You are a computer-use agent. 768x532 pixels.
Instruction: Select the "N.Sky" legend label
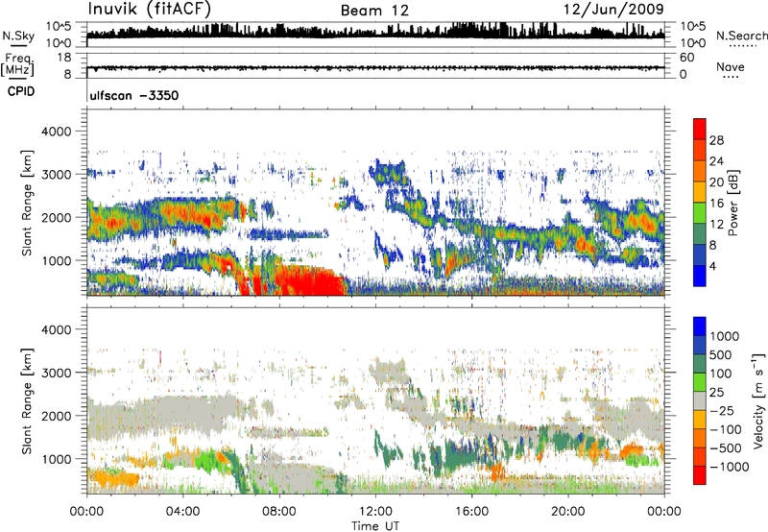click(18, 36)
